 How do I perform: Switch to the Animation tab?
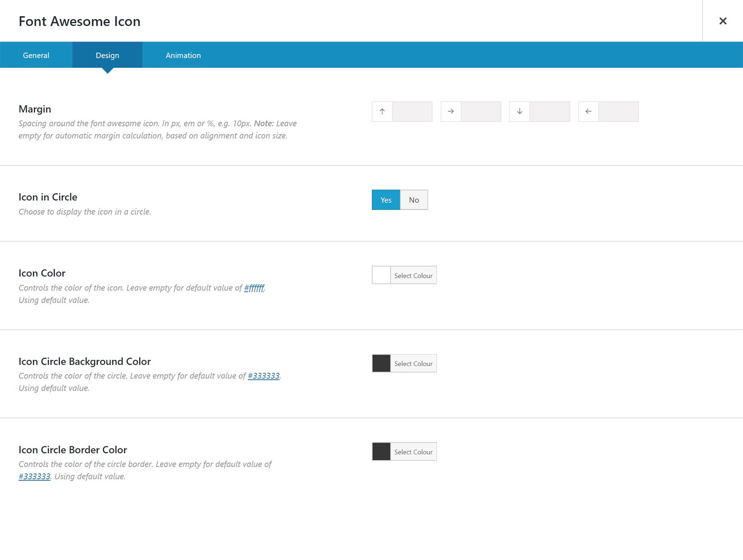click(183, 55)
